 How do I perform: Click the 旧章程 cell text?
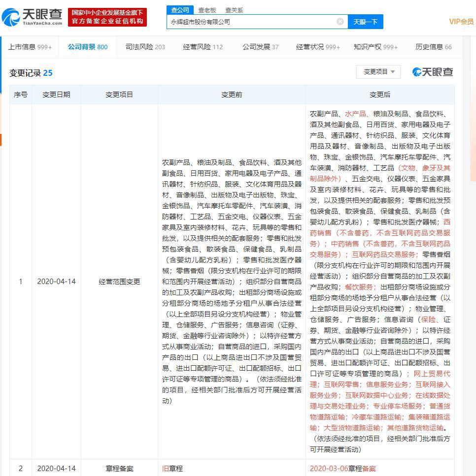[x=172, y=469]
